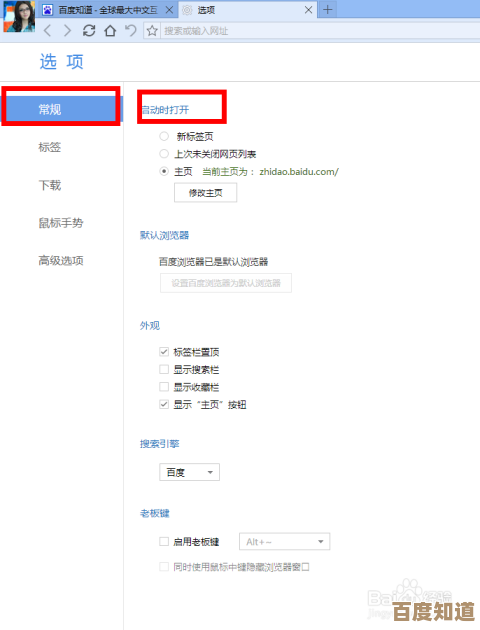Open a new tab with plus icon

point(328,10)
